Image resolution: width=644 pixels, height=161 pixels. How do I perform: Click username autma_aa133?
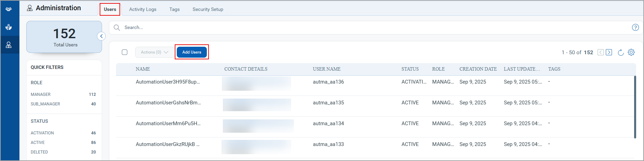pyautogui.click(x=328, y=144)
